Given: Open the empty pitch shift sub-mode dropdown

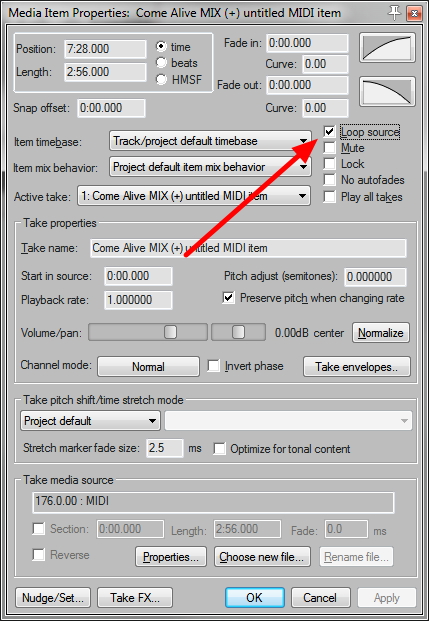Looking at the screenshot, I should 288,421.
